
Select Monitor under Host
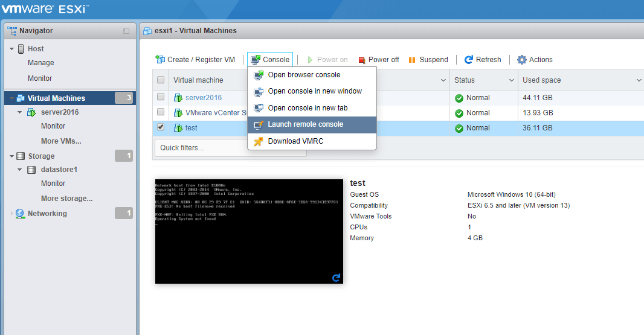40,78
